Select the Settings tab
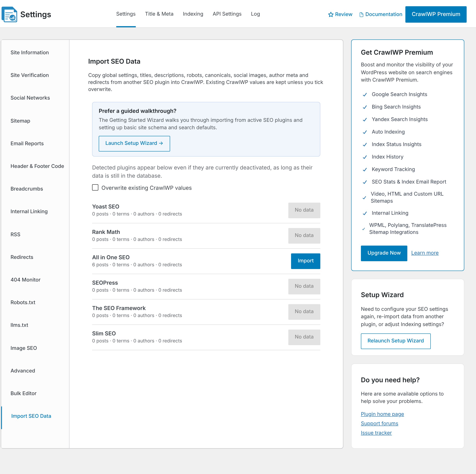This screenshot has height=474, width=476. pos(126,14)
